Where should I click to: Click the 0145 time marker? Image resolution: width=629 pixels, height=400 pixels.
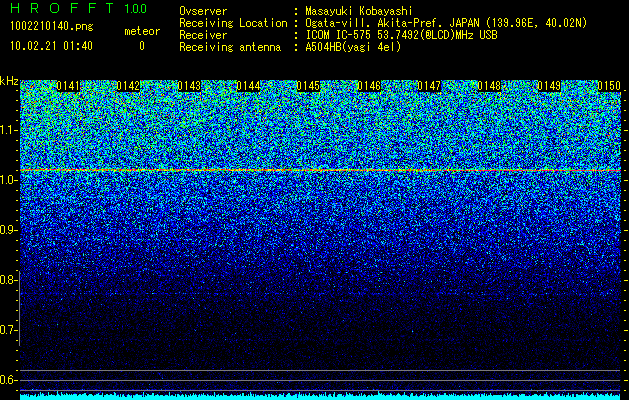pyautogui.click(x=308, y=86)
